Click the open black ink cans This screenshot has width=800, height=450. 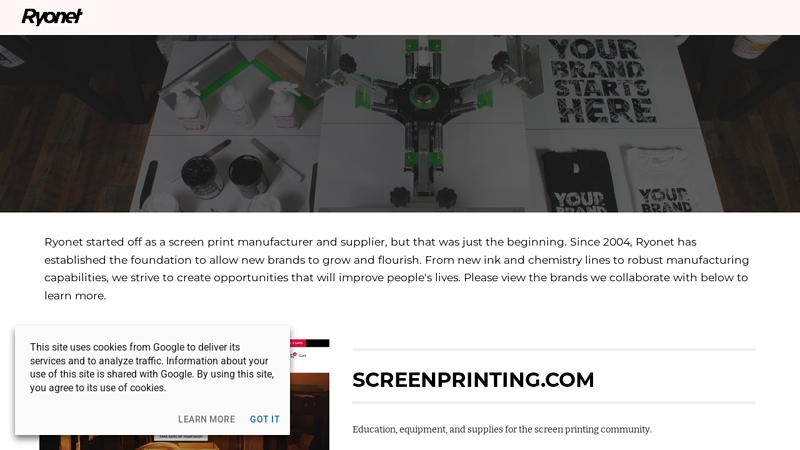click(224, 176)
